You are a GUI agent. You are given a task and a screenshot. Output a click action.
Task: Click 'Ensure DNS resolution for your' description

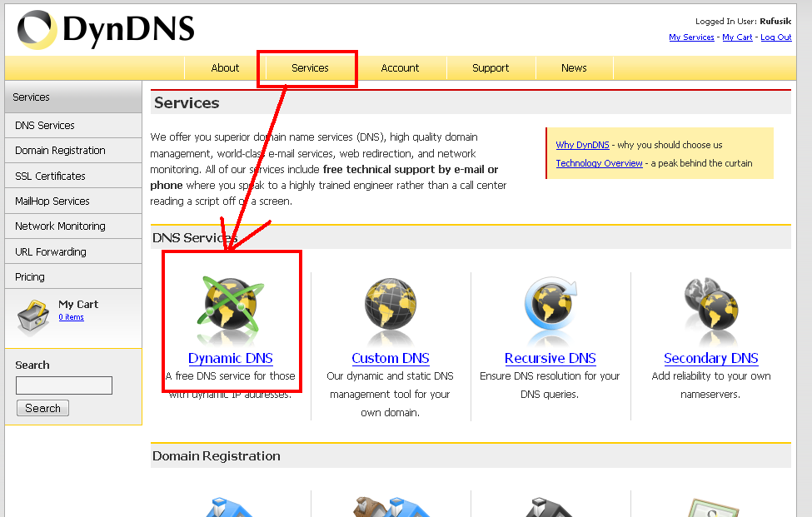pos(550,375)
